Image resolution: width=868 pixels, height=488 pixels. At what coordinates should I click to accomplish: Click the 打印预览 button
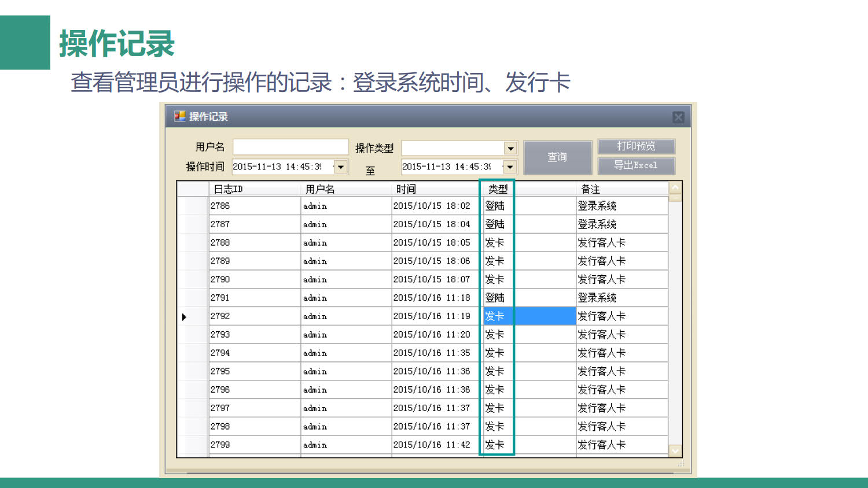point(636,146)
